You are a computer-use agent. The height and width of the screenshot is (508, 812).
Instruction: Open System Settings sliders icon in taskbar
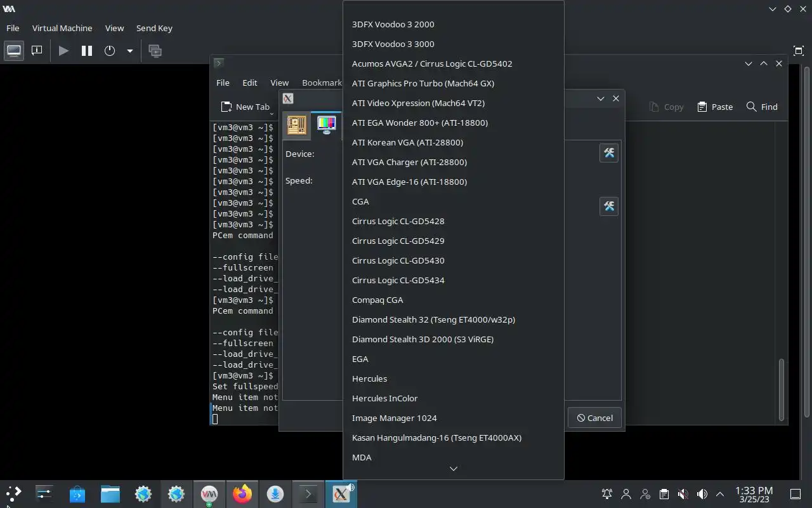(x=44, y=493)
